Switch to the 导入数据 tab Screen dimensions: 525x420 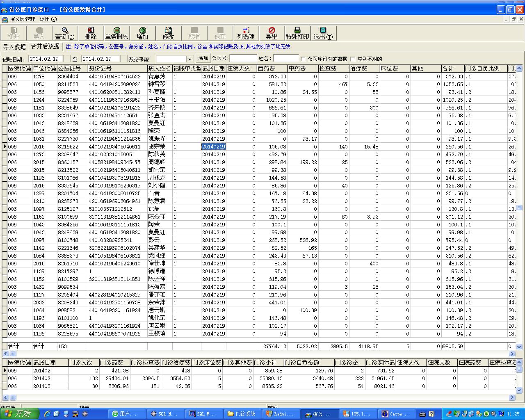coord(14,47)
